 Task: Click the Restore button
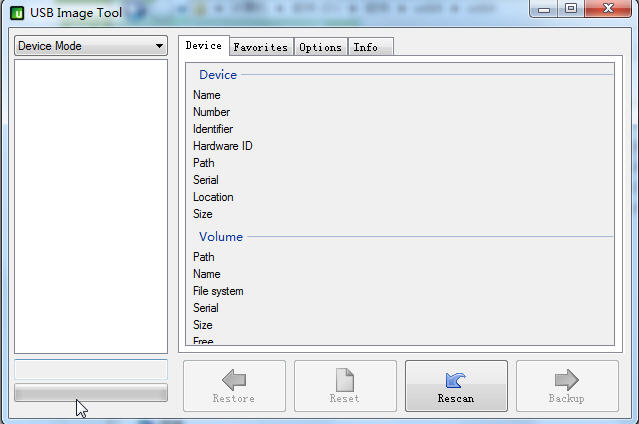tap(234, 386)
